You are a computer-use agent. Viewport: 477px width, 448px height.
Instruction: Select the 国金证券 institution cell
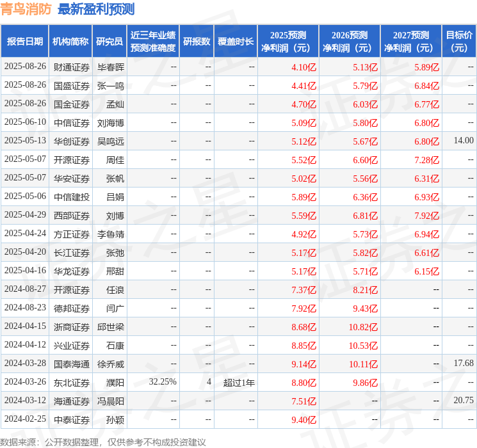(72, 104)
